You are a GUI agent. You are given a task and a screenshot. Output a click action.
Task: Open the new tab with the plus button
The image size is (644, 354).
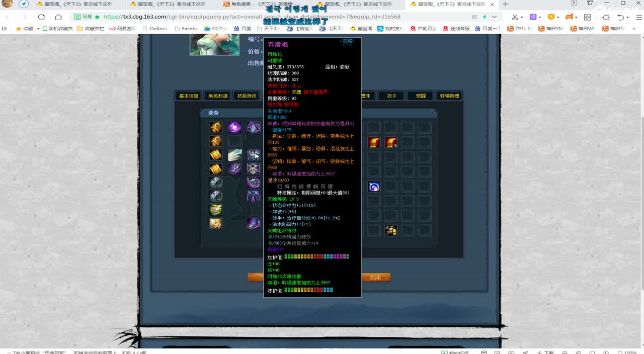click(506, 4)
